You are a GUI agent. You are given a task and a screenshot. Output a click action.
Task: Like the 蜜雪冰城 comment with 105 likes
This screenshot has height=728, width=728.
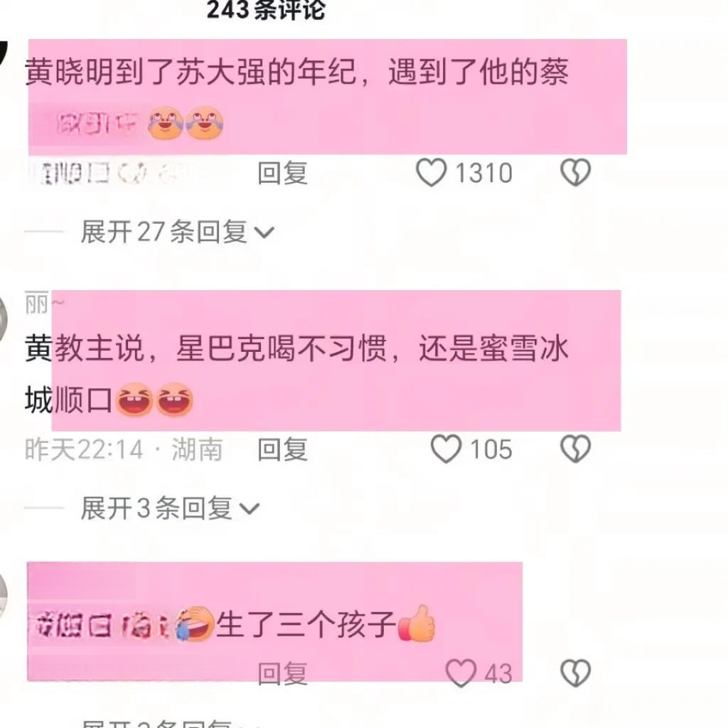click(x=446, y=449)
